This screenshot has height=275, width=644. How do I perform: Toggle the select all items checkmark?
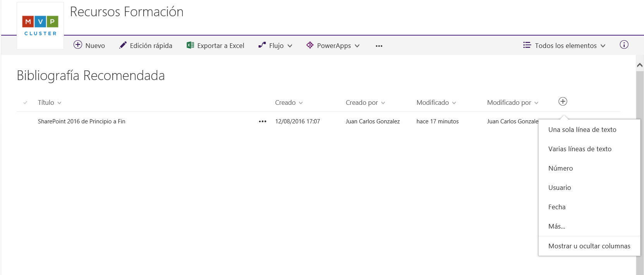25,102
